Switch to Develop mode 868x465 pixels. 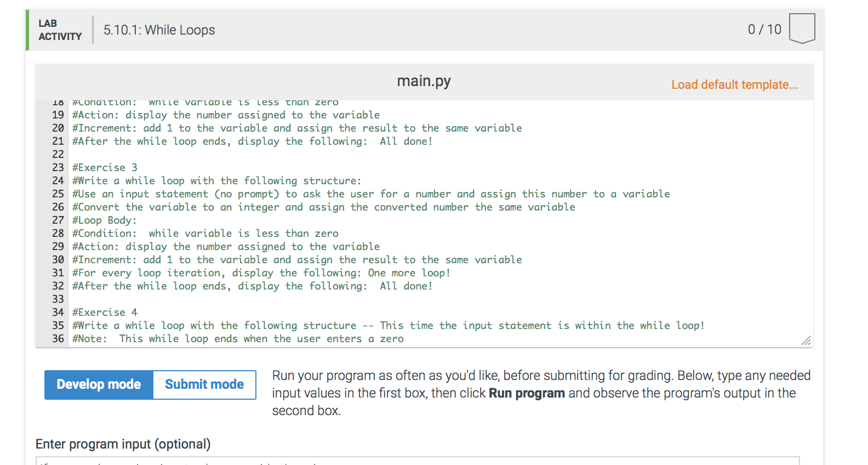(x=98, y=384)
